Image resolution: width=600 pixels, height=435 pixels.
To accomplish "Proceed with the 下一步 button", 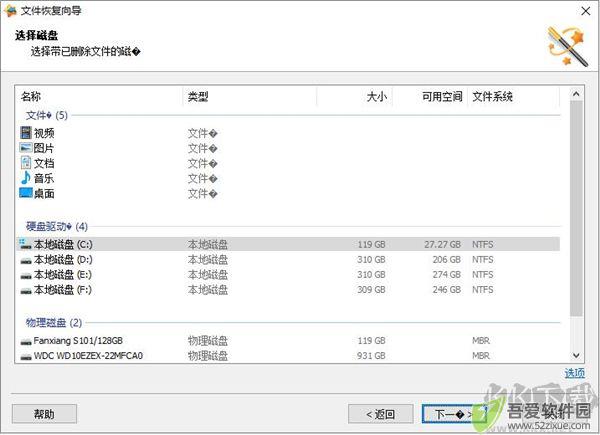I will point(454,414).
